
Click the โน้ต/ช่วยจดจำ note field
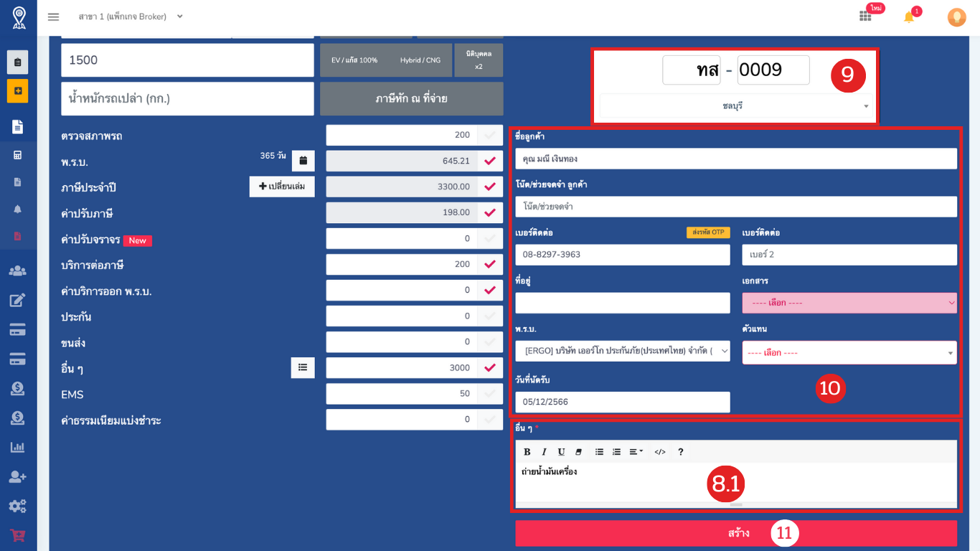[736, 207]
